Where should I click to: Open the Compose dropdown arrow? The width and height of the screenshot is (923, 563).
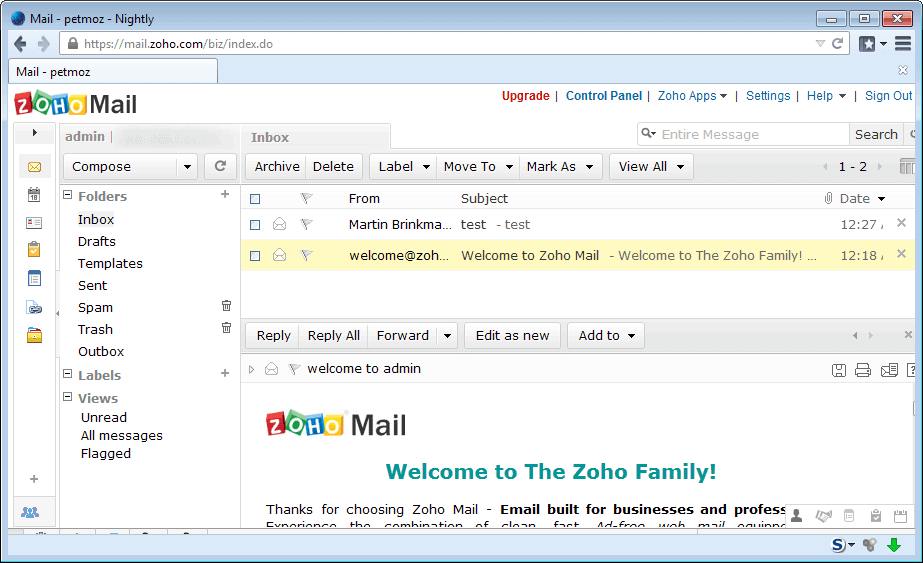pyautogui.click(x=187, y=167)
